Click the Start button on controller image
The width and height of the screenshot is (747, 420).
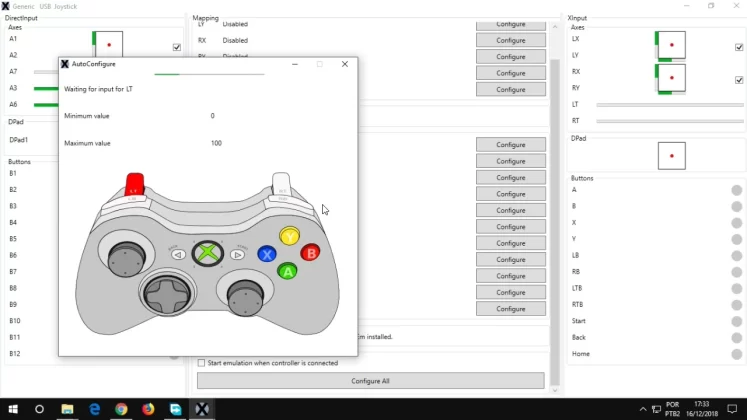point(237,255)
